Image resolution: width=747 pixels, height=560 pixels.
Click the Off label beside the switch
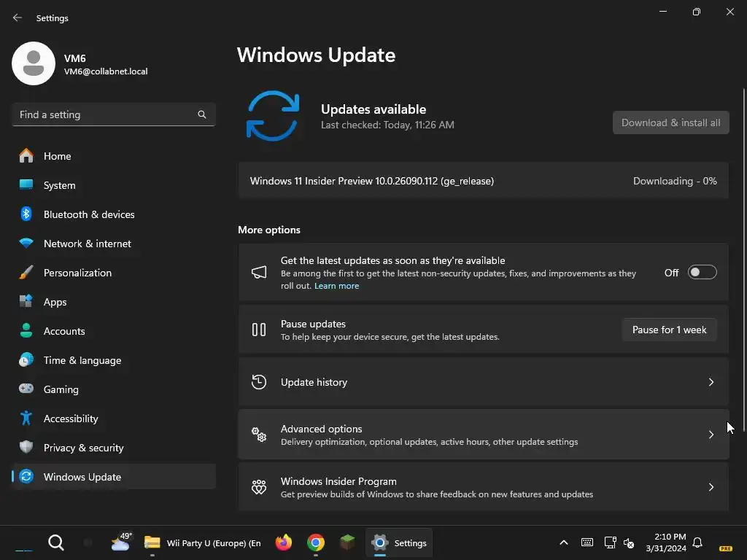671,273
